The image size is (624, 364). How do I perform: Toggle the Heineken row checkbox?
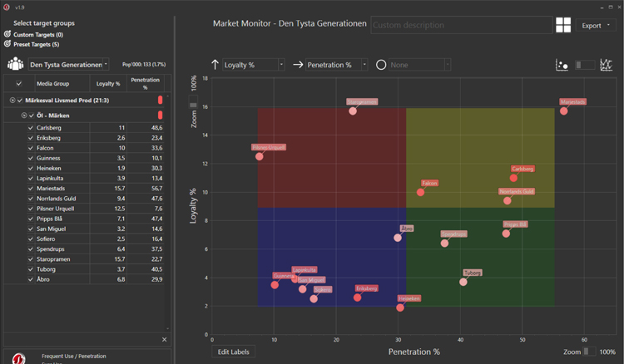coord(31,168)
